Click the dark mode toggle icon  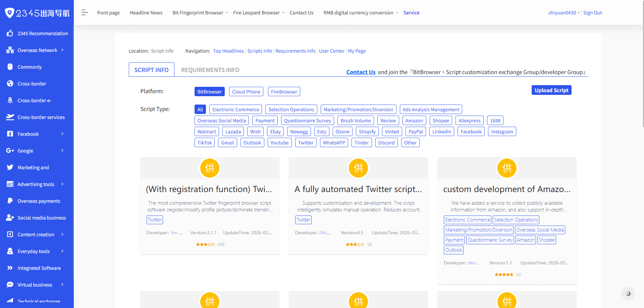628,293
